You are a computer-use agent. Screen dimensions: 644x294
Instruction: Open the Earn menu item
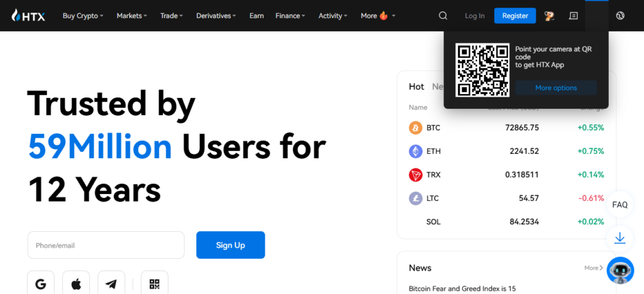(257, 16)
